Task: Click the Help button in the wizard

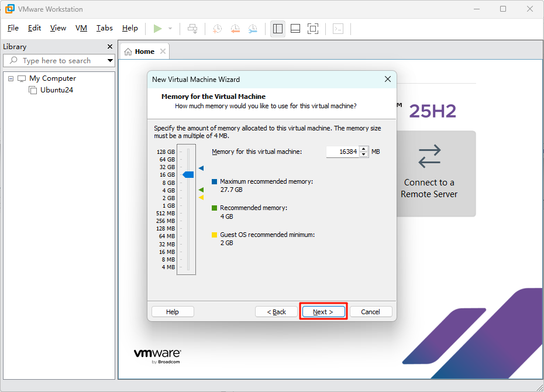Action: coord(173,312)
